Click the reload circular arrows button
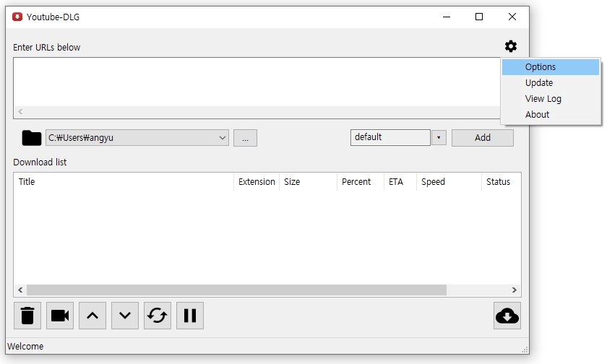Screen dimensions: 607x364 158,316
